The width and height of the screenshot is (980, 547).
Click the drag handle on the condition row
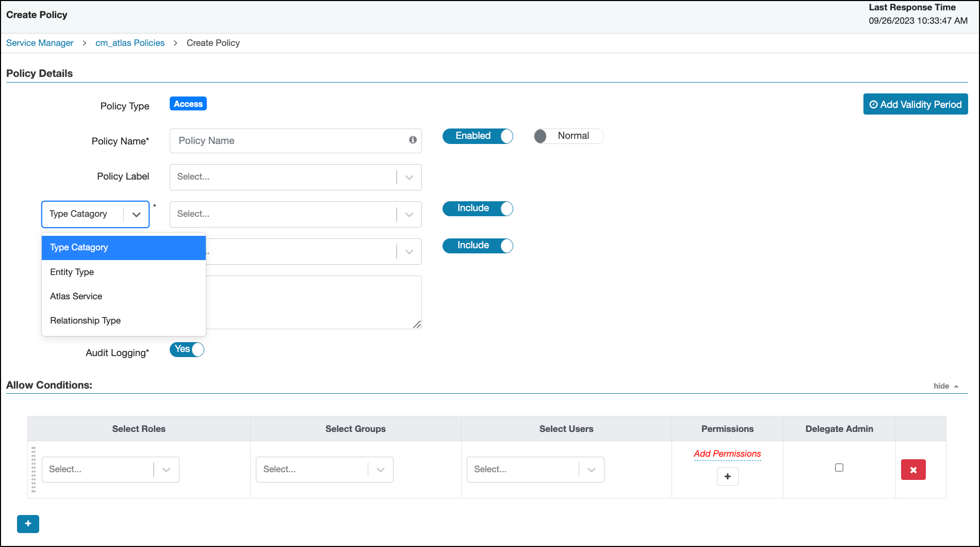tap(34, 470)
